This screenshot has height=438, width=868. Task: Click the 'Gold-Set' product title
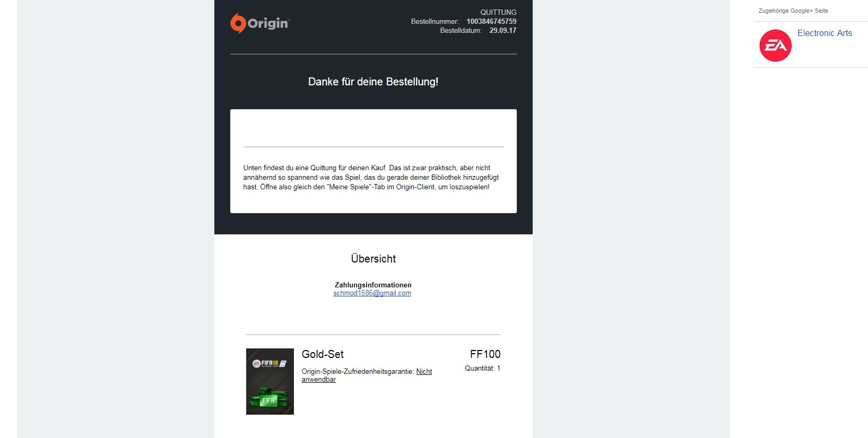coord(323,354)
